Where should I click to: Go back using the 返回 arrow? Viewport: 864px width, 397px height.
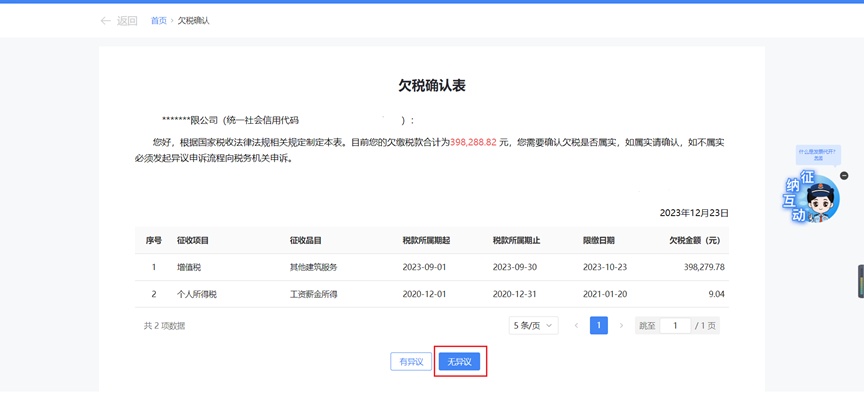(x=118, y=21)
